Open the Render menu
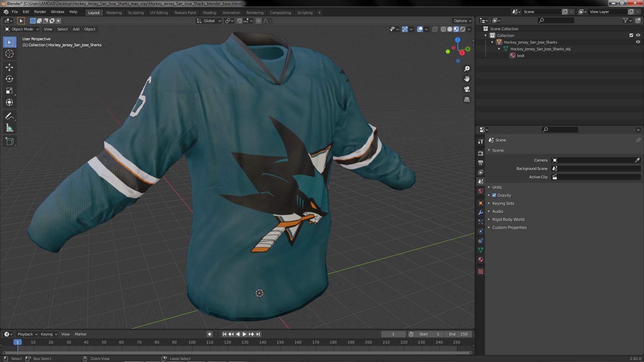This screenshot has height=362, width=644. (40, 12)
